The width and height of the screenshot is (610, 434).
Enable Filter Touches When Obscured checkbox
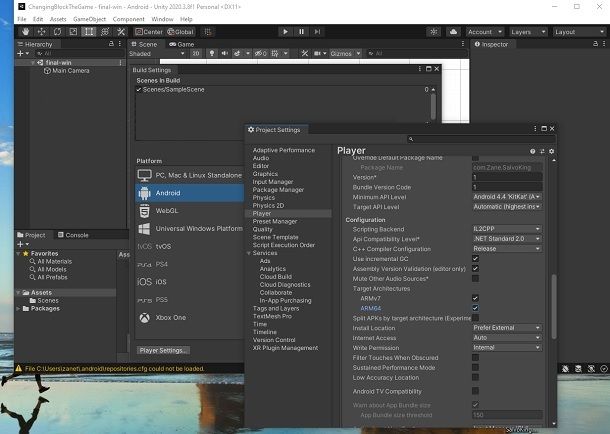tap(475, 357)
